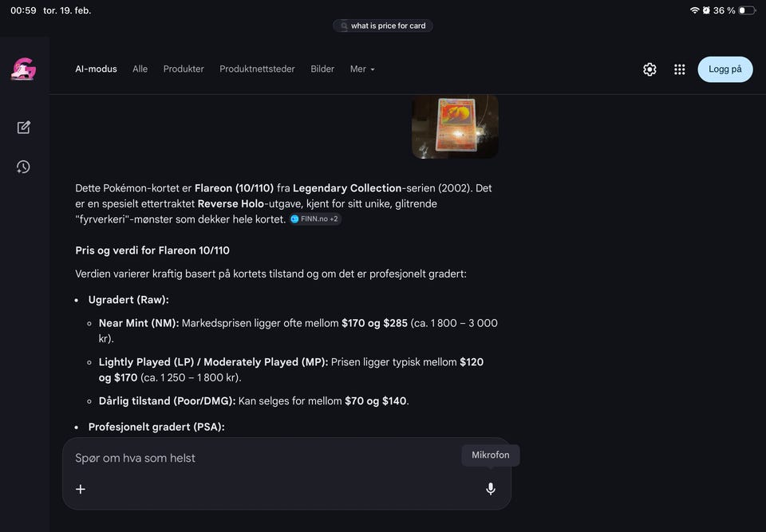The image size is (766, 532).
Task: Click the Logg på button
Action: click(725, 69)
